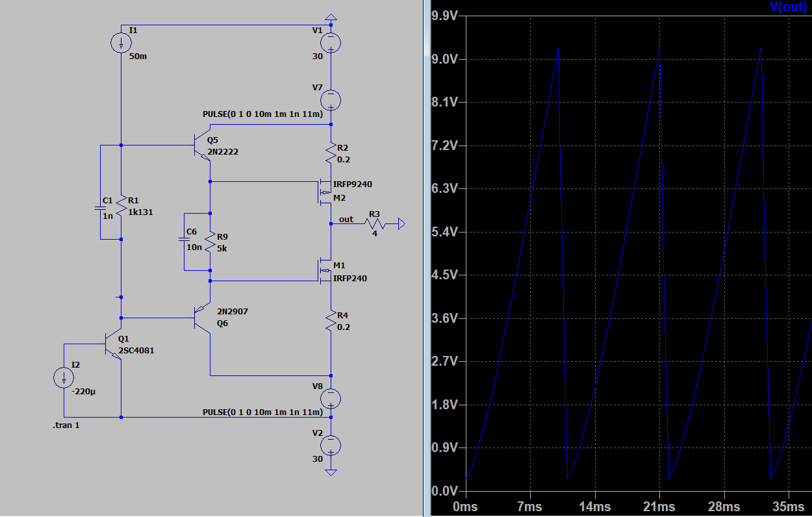Screen dimensions: 812x517
Task: Select the Q6 PNP transistor symbol
Action: [203, 318]
